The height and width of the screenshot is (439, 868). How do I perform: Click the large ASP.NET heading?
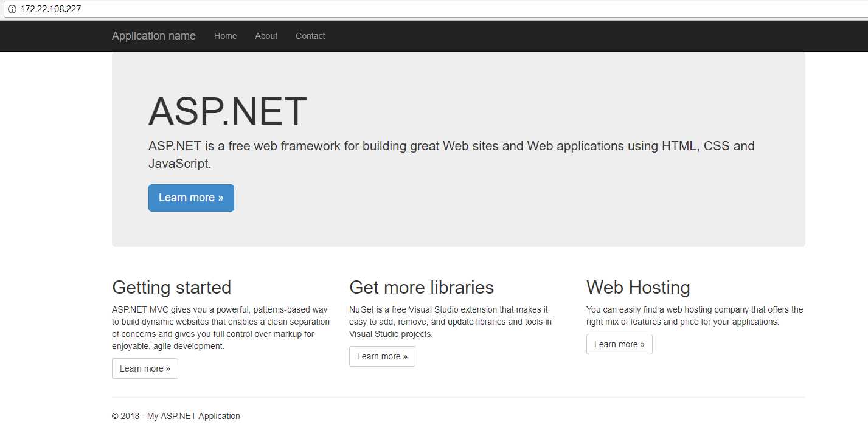(227, 112)
